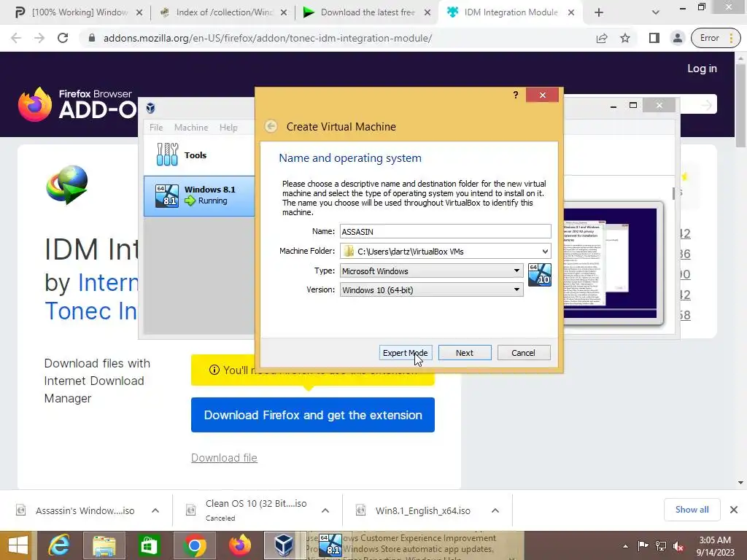Image resolution: width=747 pixels, height=560 pixels.
Task: Select Windows 8.1 Running machine entry
Action: click(x=199, y=195)
